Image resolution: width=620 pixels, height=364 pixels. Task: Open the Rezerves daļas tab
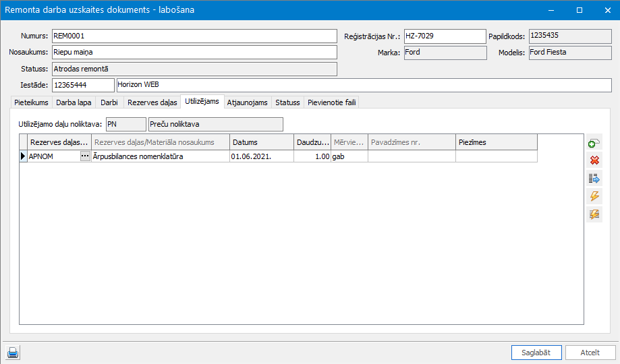pos(152,102)
